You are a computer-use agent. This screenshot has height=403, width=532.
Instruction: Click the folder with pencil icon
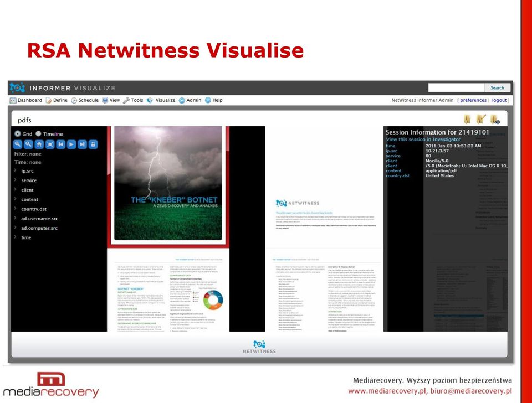(x=481, y=120)
